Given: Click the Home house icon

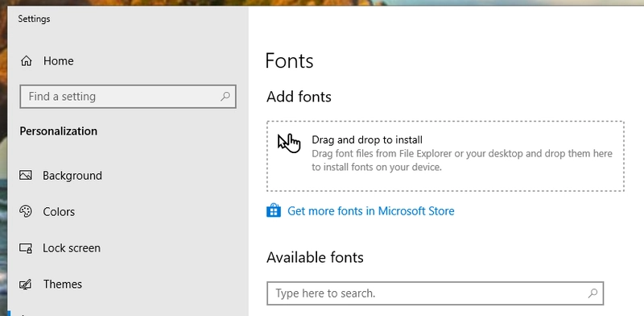Looking at the screenshot, I should 26,61.
